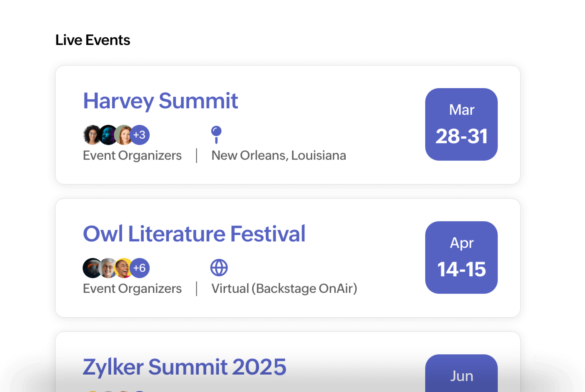Click the +6 organizers badge on Owl Literature Festival
This screenshot has width=585, height=392.
point(140,268)
